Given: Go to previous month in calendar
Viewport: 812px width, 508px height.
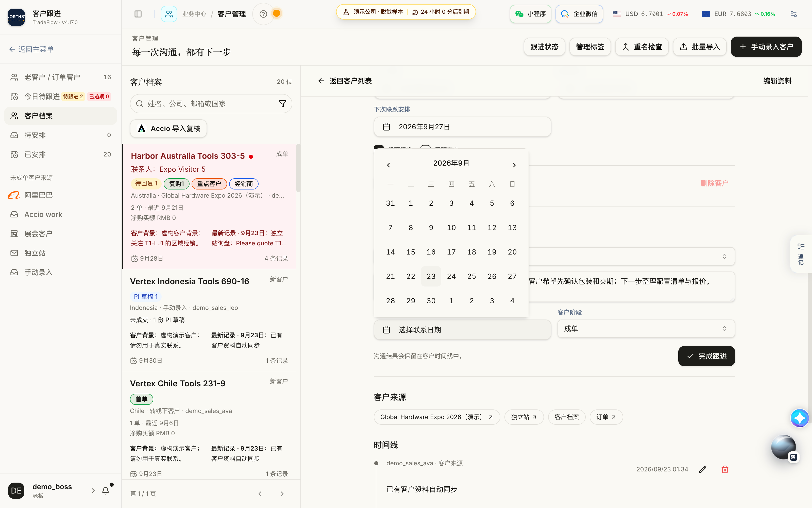Looking at the screenshot, I should coord(388,165).
